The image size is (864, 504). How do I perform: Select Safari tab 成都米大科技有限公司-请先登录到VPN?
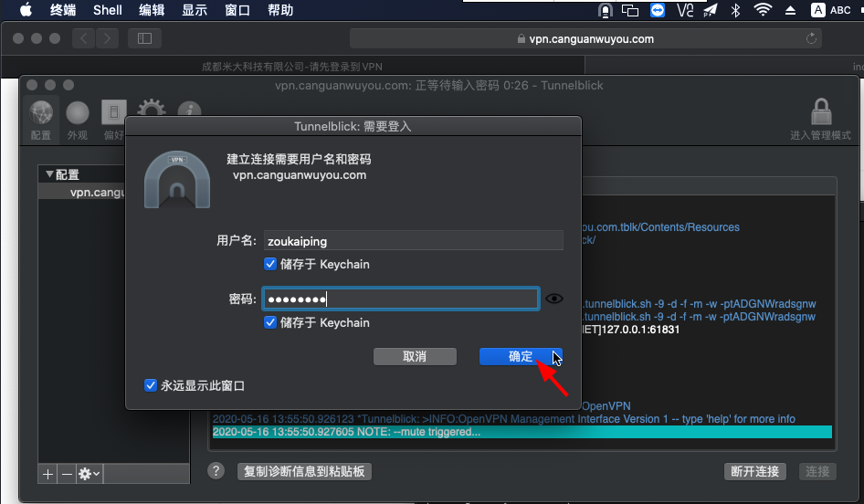pos(292,67)
